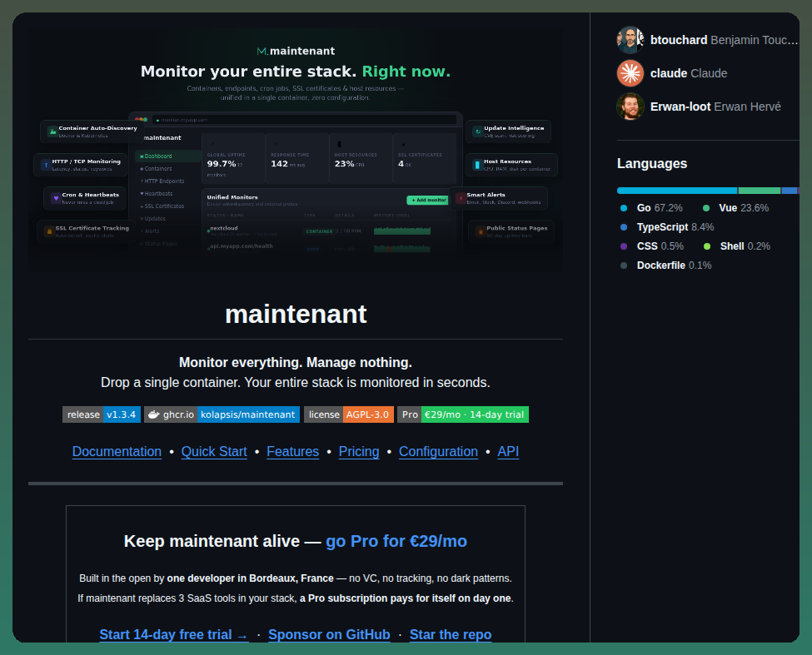Click the Public Status Pages feature icon

[480, 231]
